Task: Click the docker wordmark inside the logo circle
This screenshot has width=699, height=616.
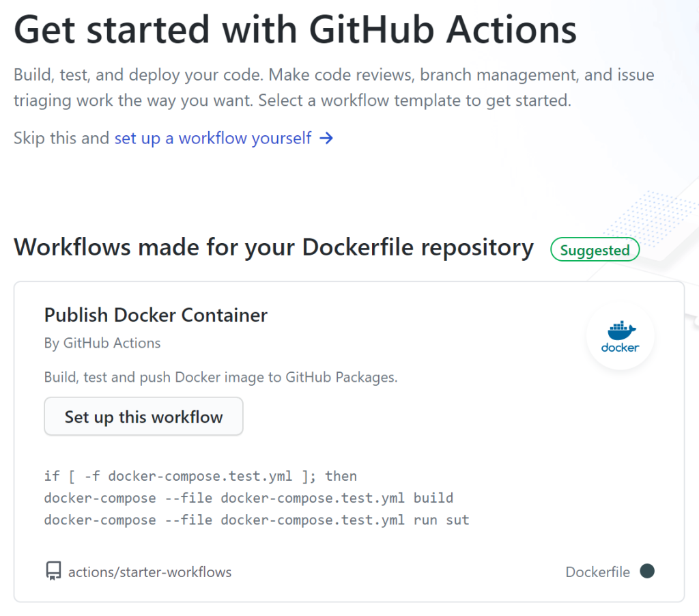Action: click(x=619, y=347)
